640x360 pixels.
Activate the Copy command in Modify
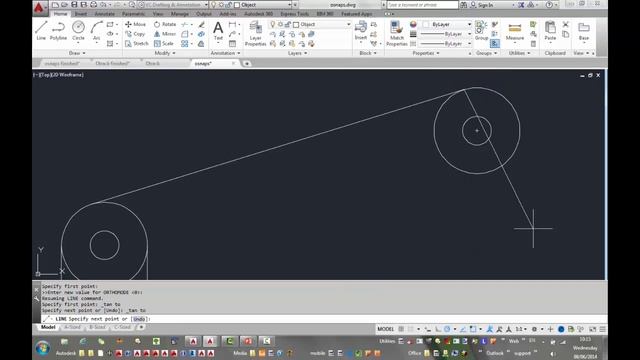tap(136, 34)
